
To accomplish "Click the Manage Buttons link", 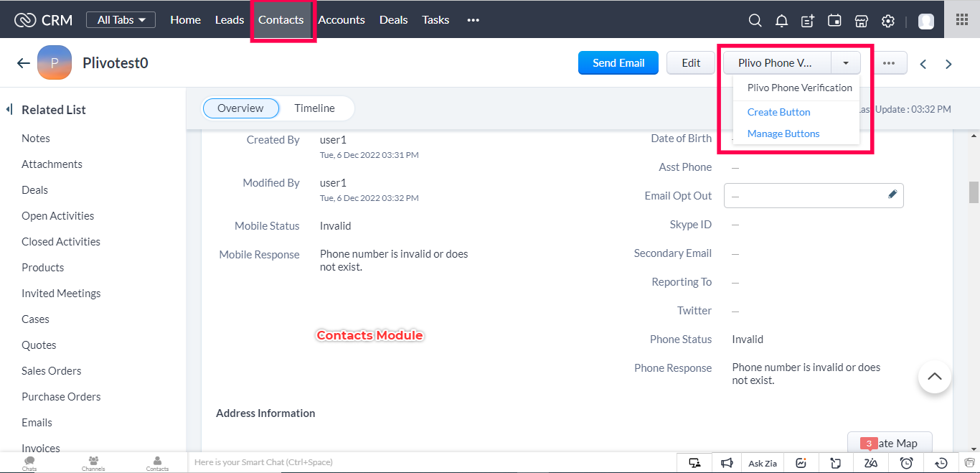I will pyautogui.click(x=783, y=134).
